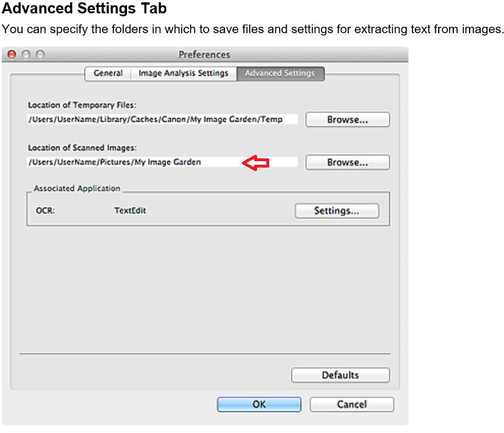Cancel the Preferences dialog
504x433 pixels.
(x=351, y=404)
